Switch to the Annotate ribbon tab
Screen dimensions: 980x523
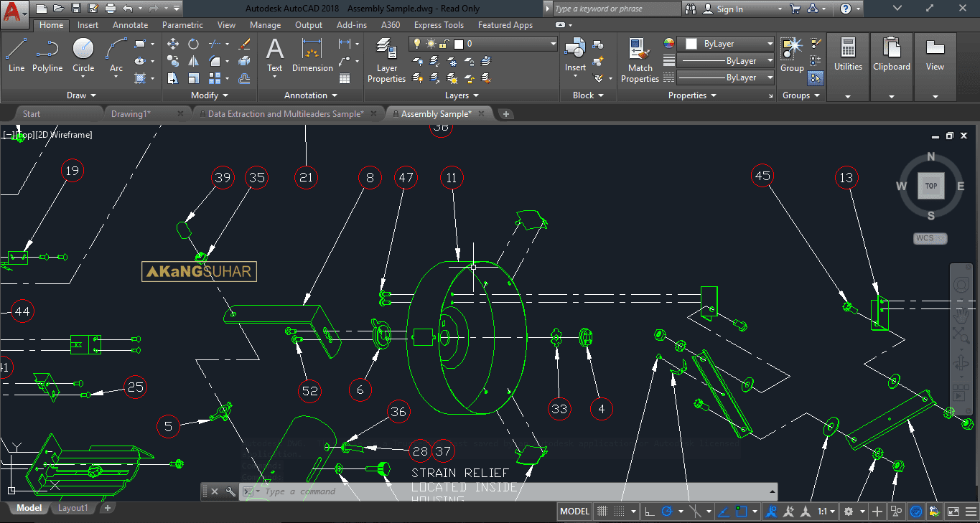[x=130, y=25]
